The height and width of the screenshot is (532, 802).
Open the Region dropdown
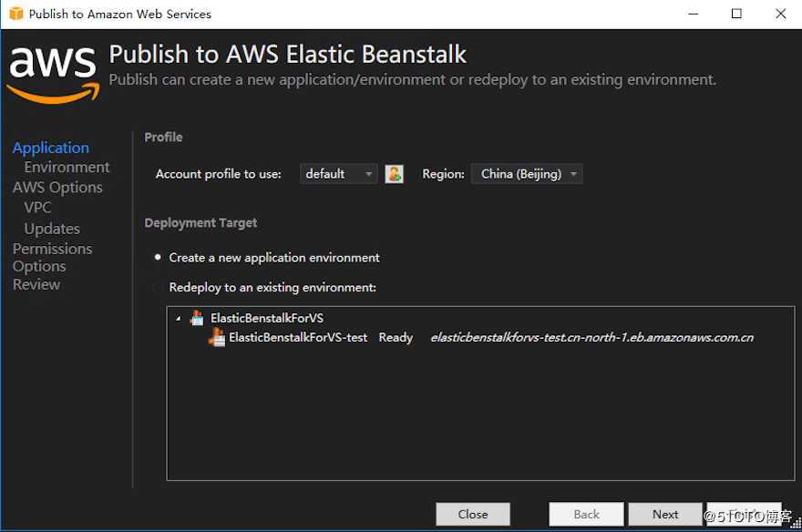click(527, 174)
